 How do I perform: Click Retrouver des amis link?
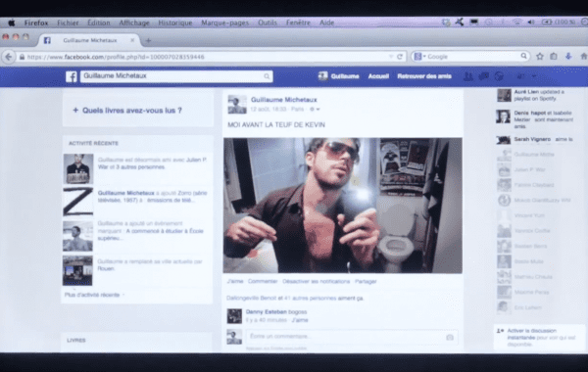point(424,76)
